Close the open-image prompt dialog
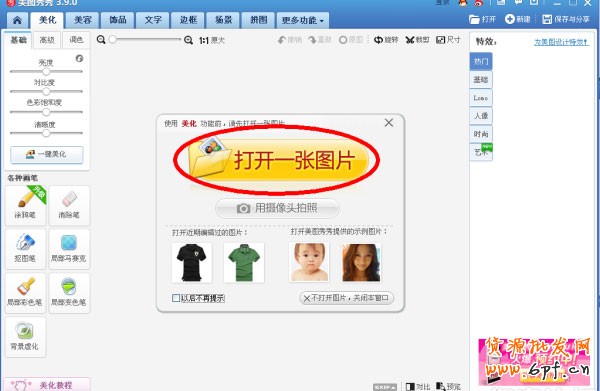 [x=389, y=123]
